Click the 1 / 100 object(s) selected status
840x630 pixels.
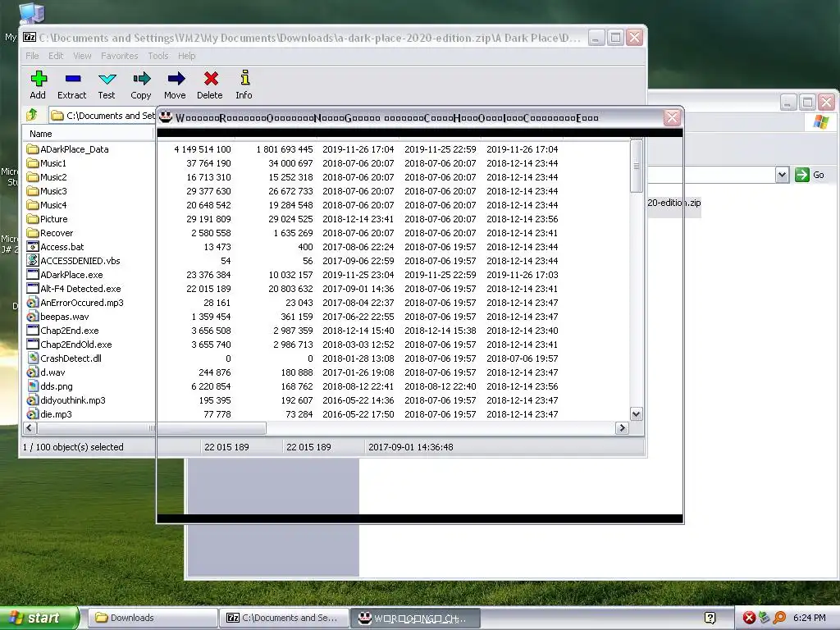[x=73, y=447]
